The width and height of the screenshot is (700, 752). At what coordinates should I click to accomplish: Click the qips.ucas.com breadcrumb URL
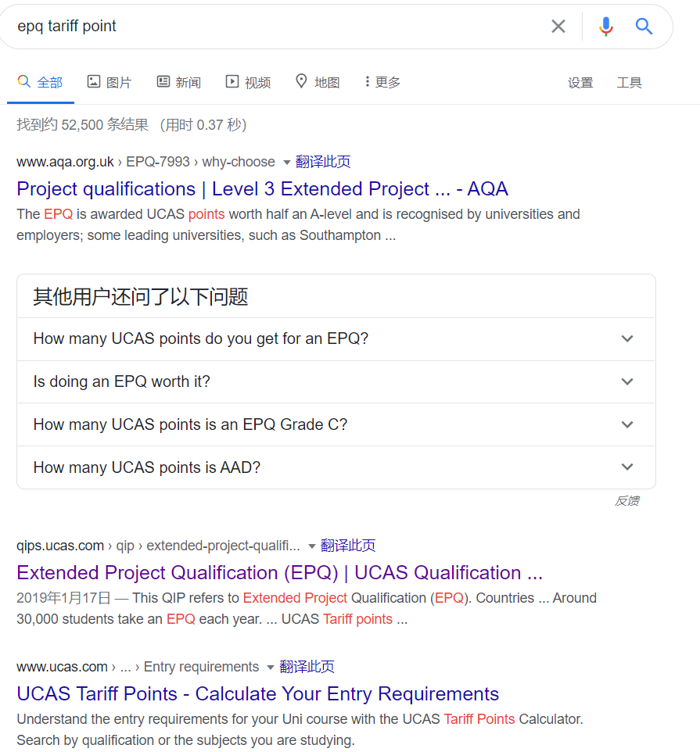(158, 546)
